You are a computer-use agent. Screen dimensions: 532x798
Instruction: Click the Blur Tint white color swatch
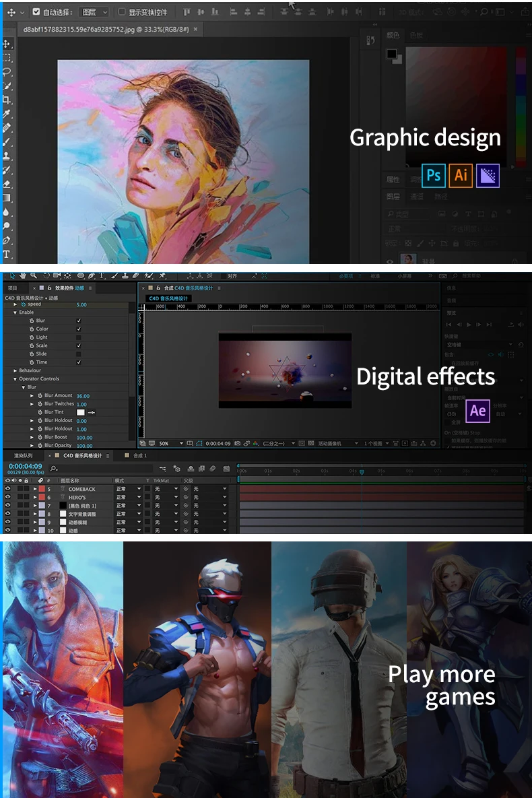81,412
